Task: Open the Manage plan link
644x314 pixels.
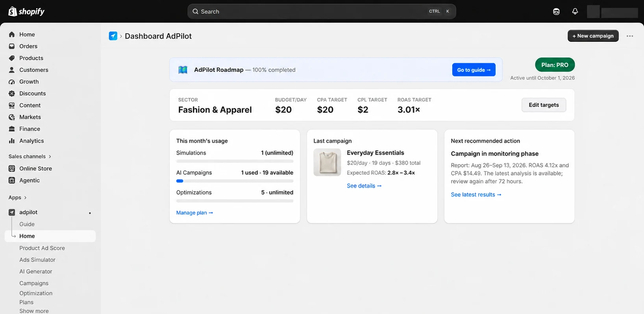Action: click(x=194, y=213)
